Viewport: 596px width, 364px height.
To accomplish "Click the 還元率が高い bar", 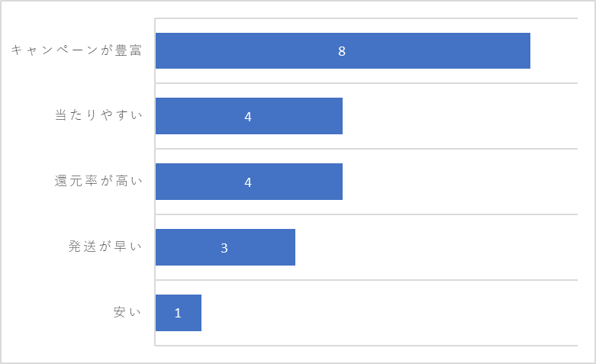I will [249, 182].
